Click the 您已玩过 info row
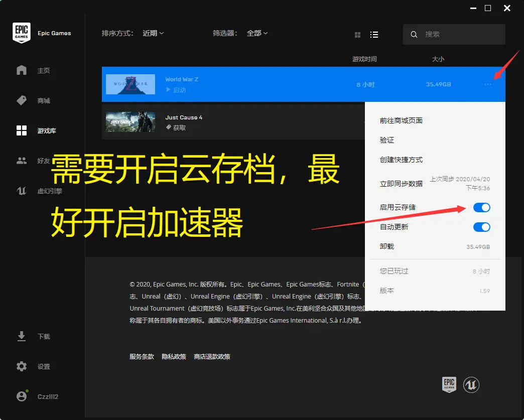This screenshot has height=420, width=524. click(435, 271)
